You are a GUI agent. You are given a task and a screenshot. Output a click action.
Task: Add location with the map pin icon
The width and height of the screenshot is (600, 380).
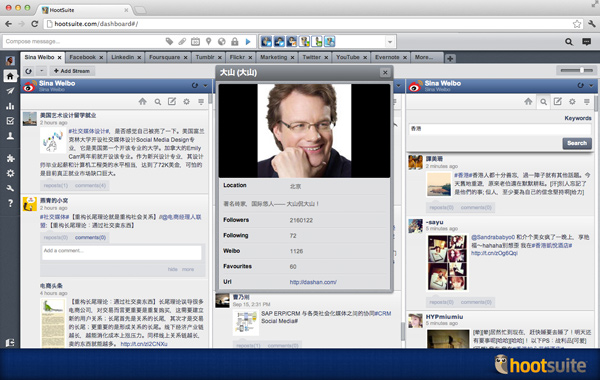tap(209, 41)
